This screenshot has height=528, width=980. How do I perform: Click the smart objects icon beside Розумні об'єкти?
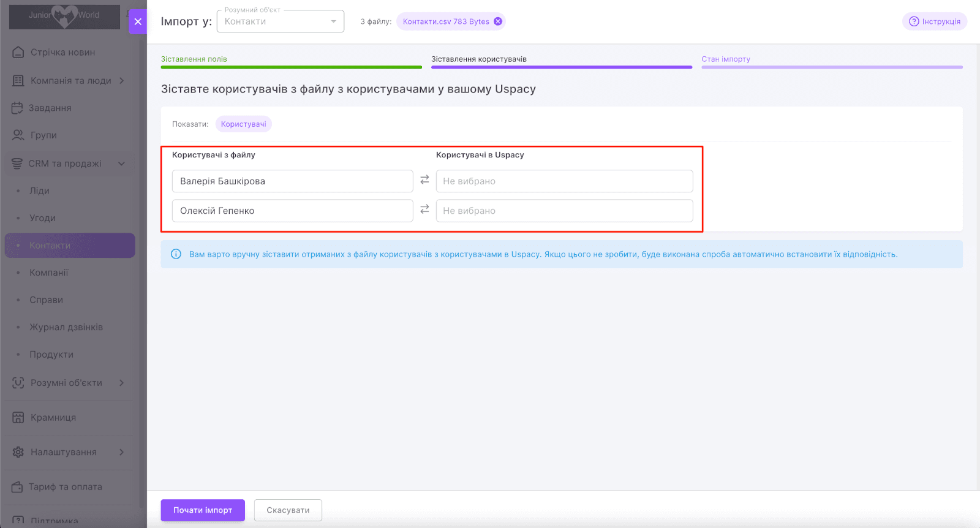tap(18, 383)
